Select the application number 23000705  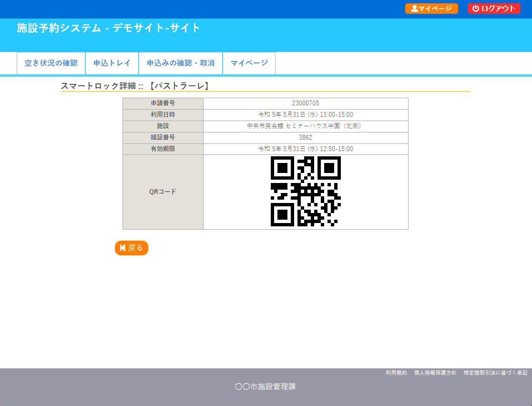[306, 103]
